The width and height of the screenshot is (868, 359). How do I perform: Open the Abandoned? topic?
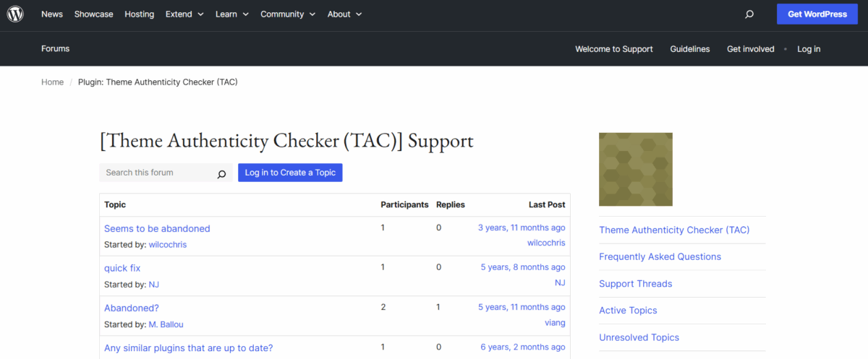pyautogui.click(x=132, y=308)
